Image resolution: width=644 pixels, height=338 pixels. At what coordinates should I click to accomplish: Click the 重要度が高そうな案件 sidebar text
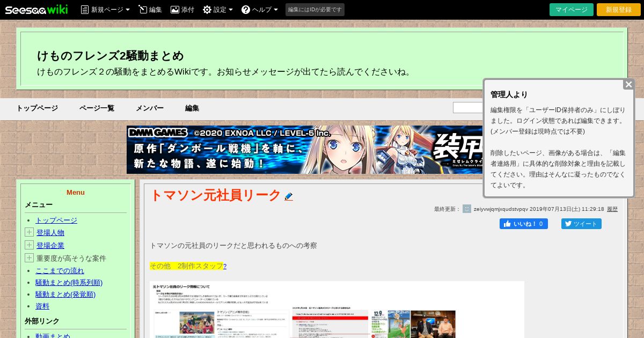71,258
